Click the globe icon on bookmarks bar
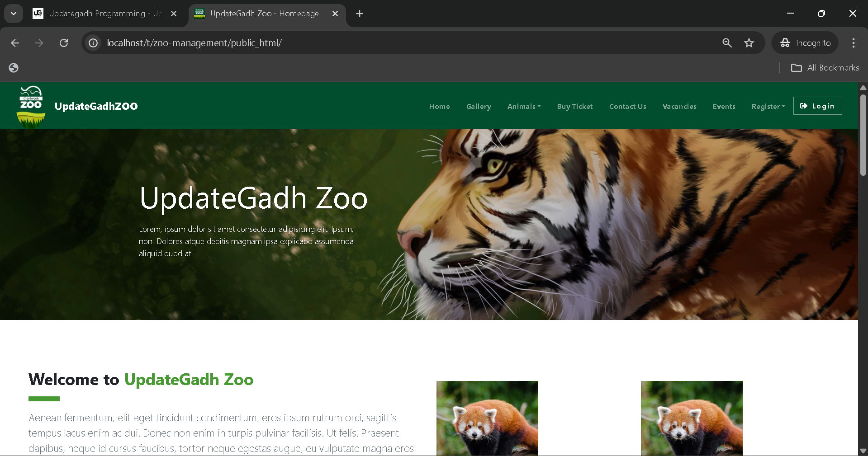 [14, 68]
